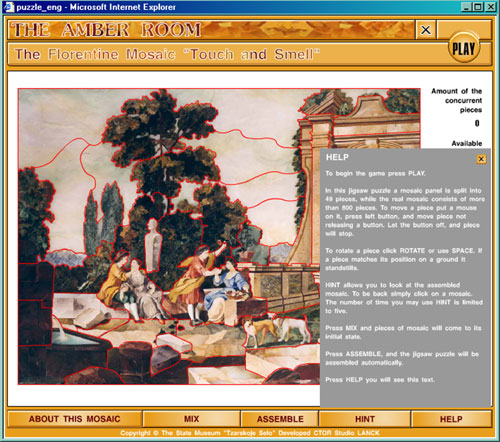The image size is (500, 442).
Task: Close the HELP panel with its X
Action: point(481,159)
